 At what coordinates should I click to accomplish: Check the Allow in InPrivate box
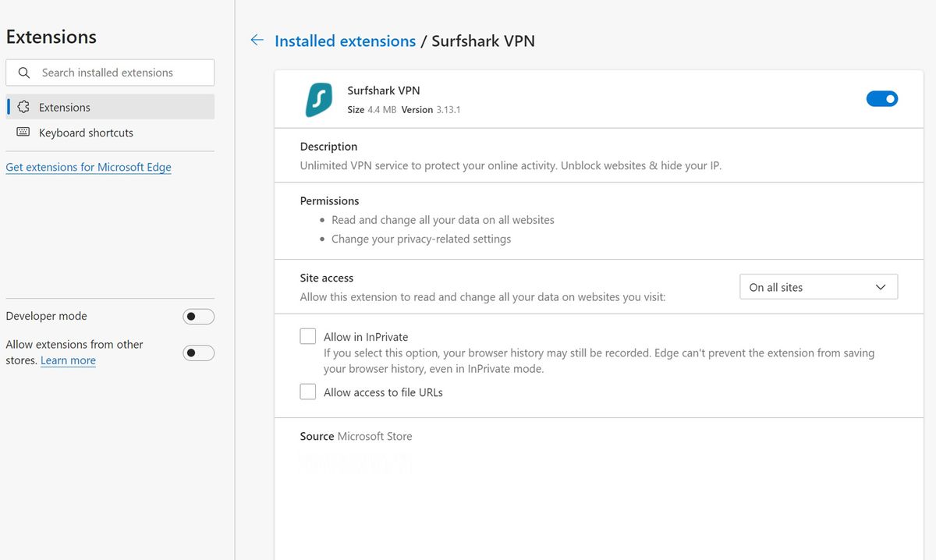(x=308, y=336)
